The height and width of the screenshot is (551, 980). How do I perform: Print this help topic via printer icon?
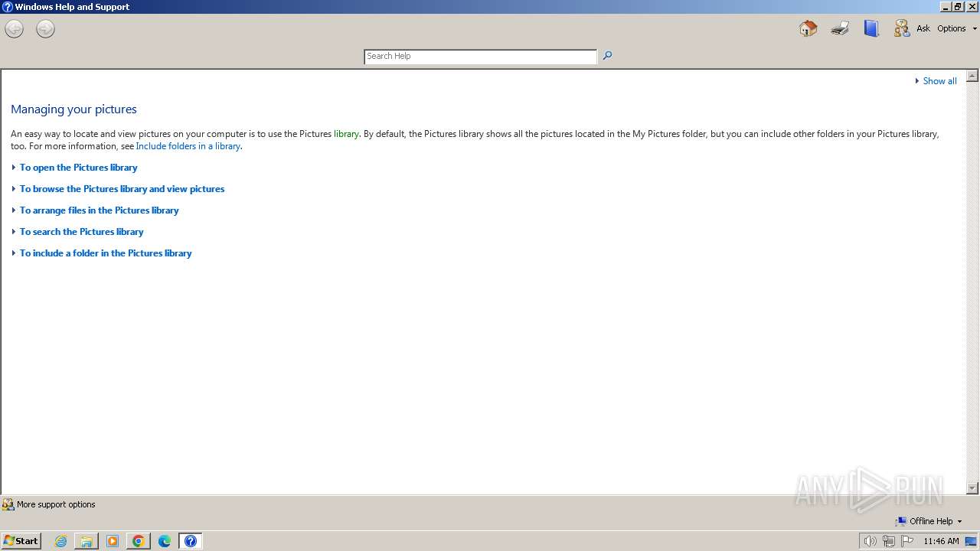840,28
